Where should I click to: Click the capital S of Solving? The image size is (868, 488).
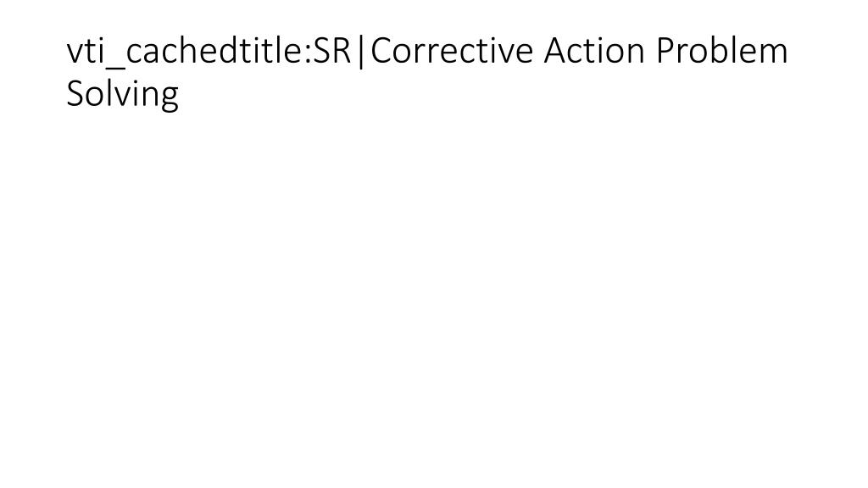[75, 94]
